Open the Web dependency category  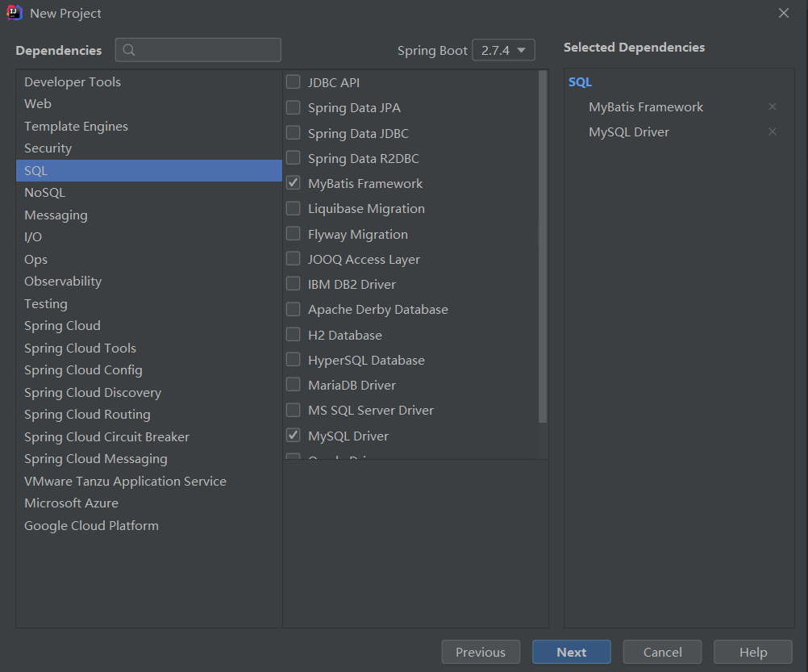[149, 103]
